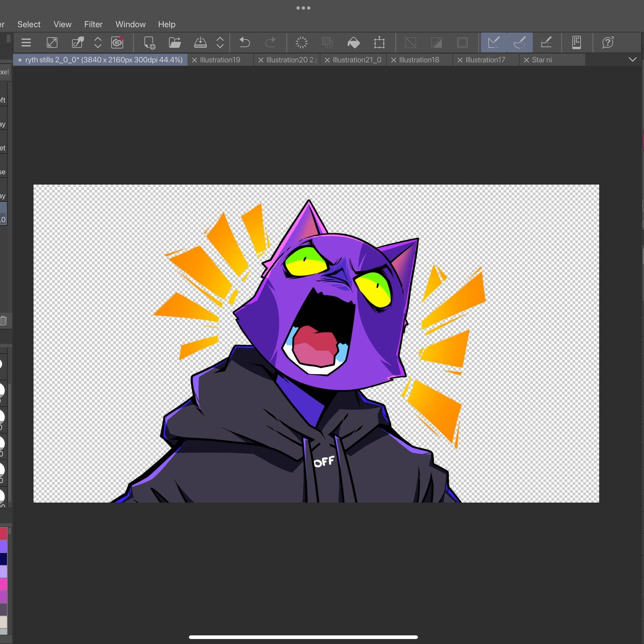This screenshot has width=644, height=644.
Task: Open the Help question mark icon
Action: point(608,43)
